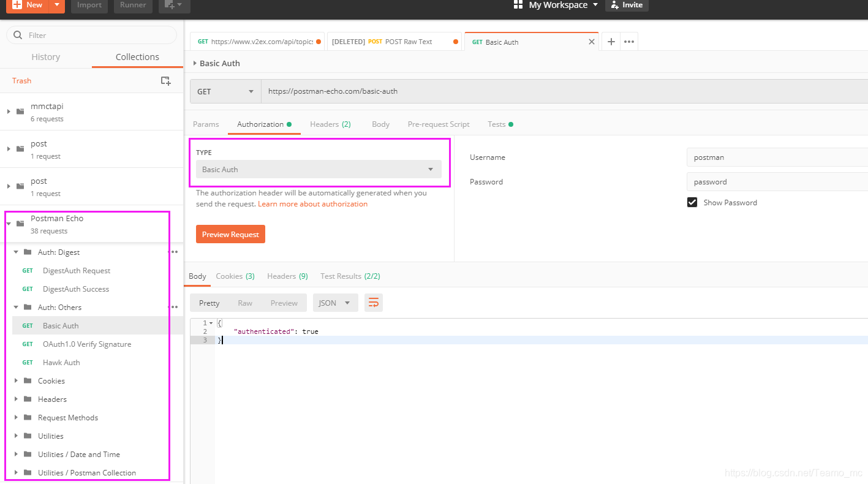Open the Authorization tab
This screenshot has height=484, width=868.
coord(264,124)
